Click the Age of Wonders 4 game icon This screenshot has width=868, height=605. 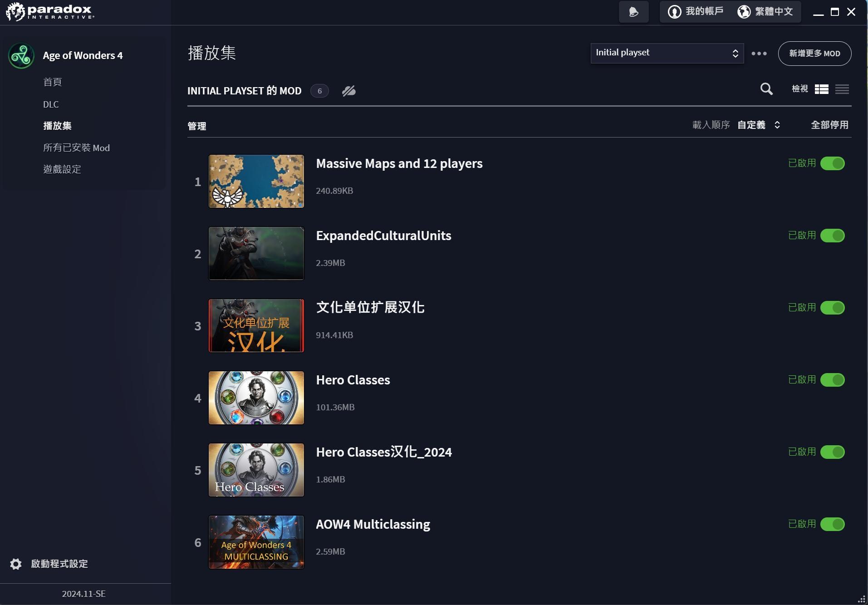21,56
